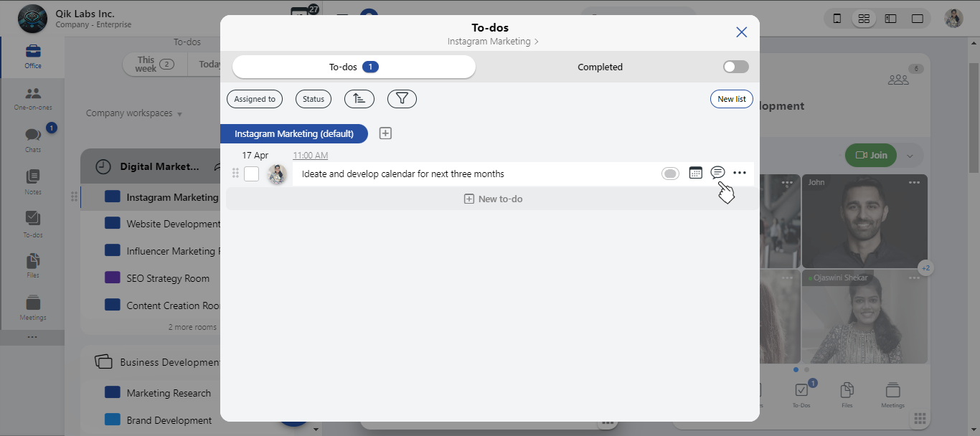Viewport: 980px width, 436px height.
Task: Toggle the Completed switch at top right
Action: [x=735, y=67]
